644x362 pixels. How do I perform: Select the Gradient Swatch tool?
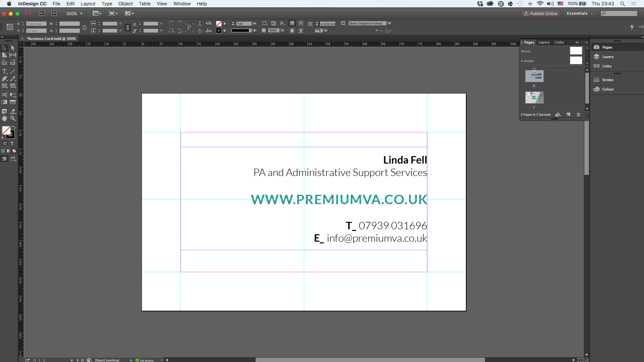(4, 102)
